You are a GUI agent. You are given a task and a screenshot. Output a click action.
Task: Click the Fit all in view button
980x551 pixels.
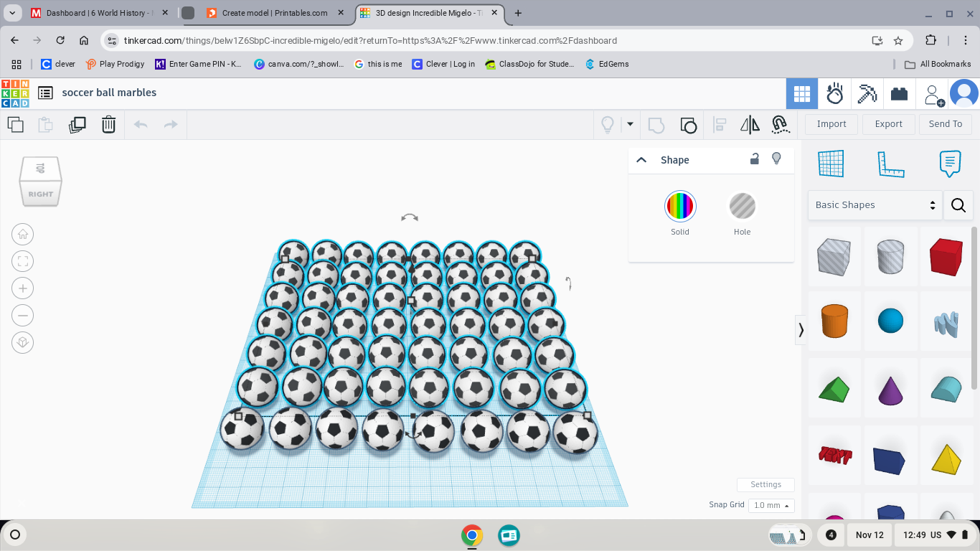pos(22,261)
